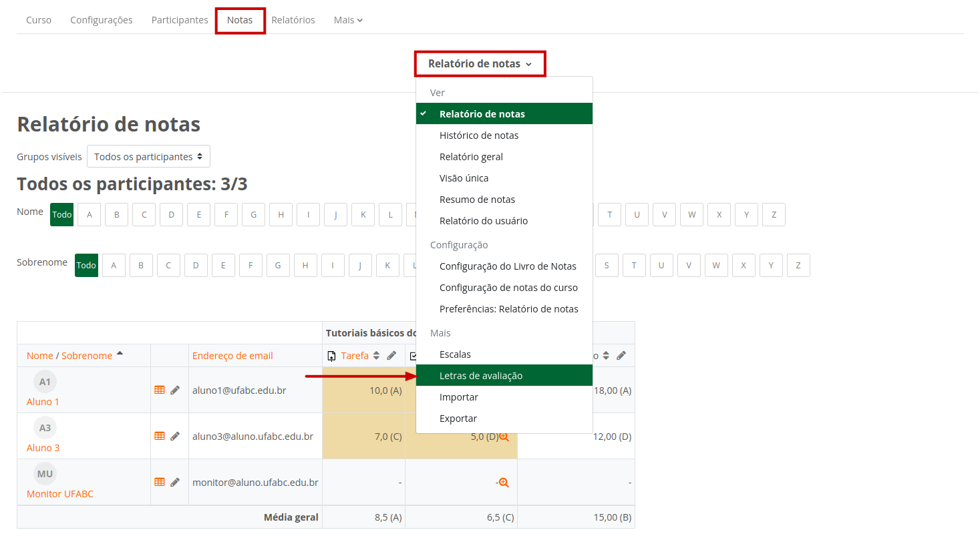
Task: Click the edit pencil for Aluno 3
Action: 175,436
